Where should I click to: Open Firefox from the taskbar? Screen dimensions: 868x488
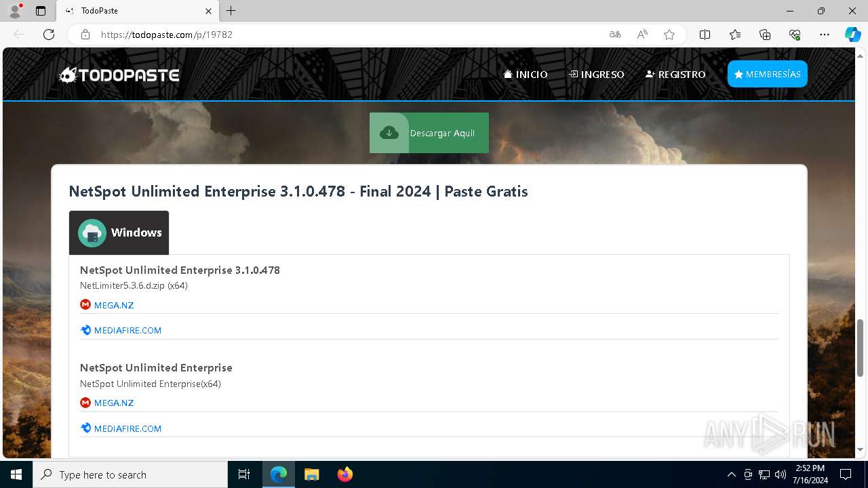pyautogui.click(x=345, y=474)
